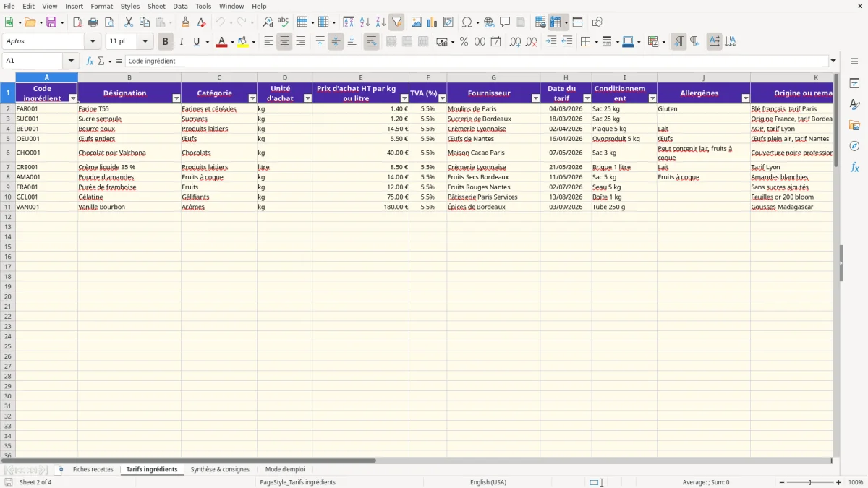Open the Print Preview icon
The height and width of the screenshot is (488, 868).
110,22
